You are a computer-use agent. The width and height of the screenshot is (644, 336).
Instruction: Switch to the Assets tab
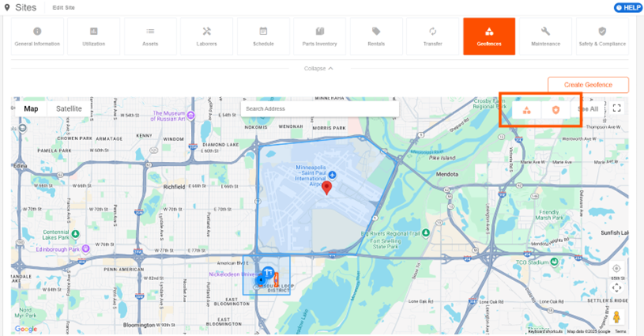[x=150, y=36]
